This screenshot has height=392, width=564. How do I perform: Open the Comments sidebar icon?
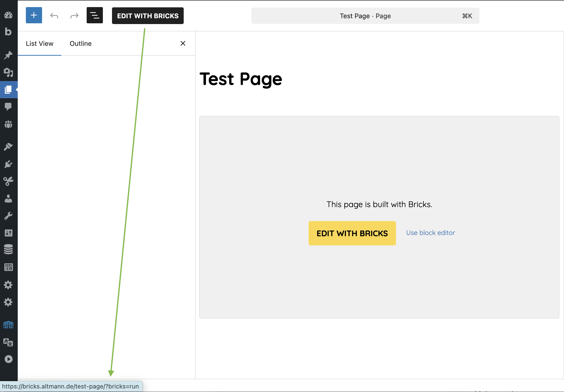[x=8, y=107]
